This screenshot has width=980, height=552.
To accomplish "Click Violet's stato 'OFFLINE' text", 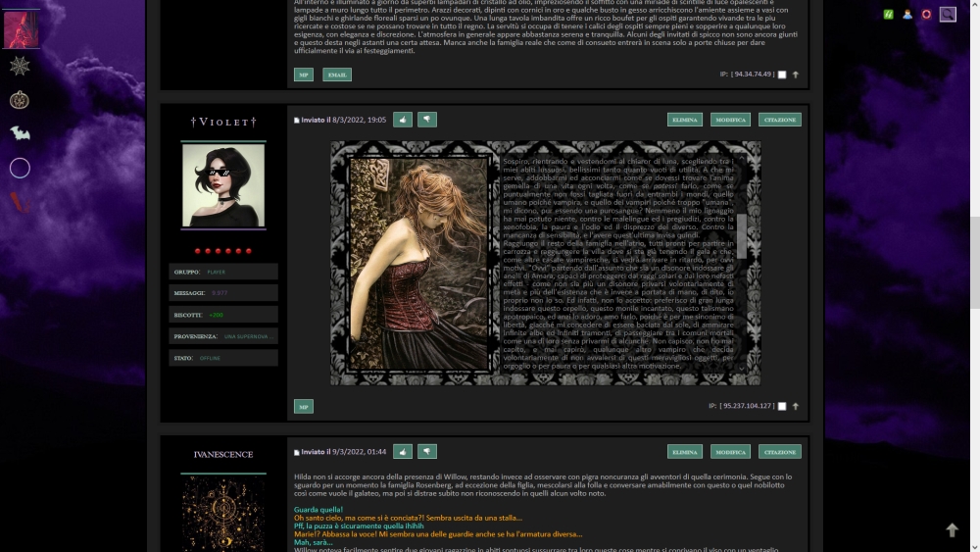I will (x=210, y=358).
